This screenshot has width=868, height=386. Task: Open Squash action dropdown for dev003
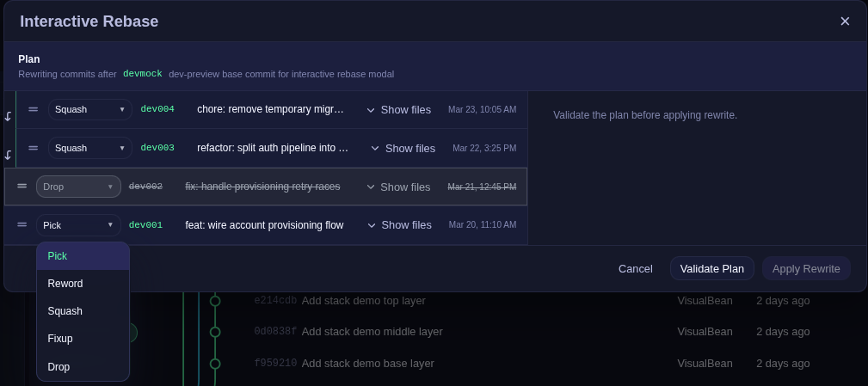(x=90, y=148)
